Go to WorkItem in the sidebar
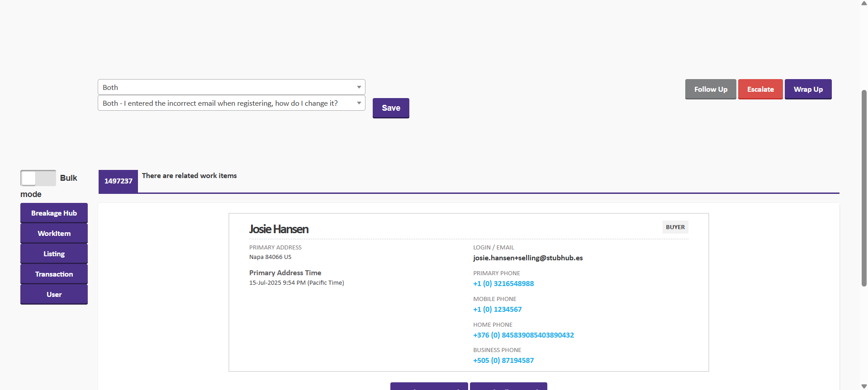This screenshot has height=390, width=868. pos(54,233)
